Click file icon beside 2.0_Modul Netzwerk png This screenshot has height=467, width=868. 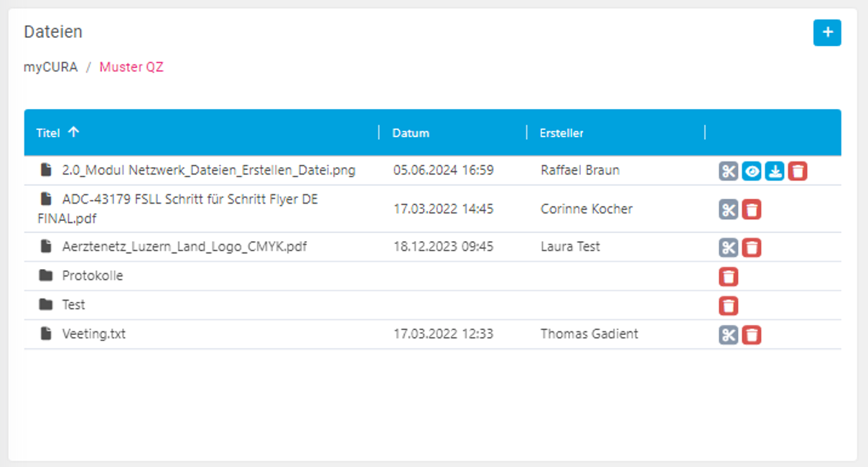(x=46, y=170)
